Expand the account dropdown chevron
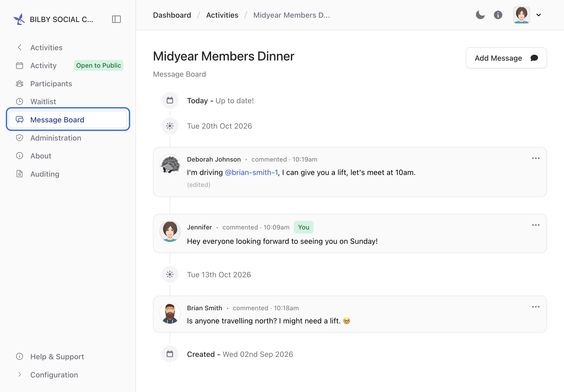This screenshot has width=564, height=392. click(539, 15)
